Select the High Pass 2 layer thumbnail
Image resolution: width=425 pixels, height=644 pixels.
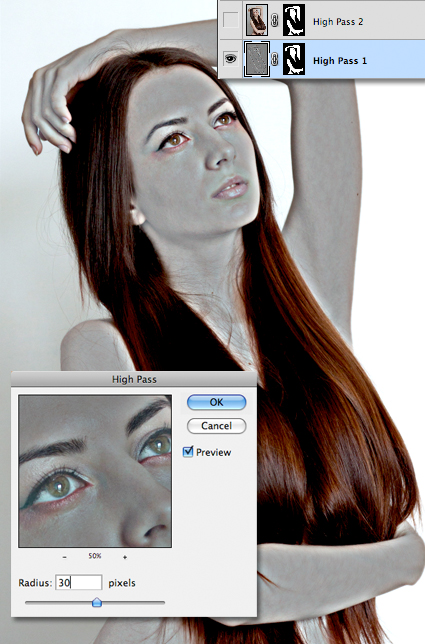(x=257, y=20)
